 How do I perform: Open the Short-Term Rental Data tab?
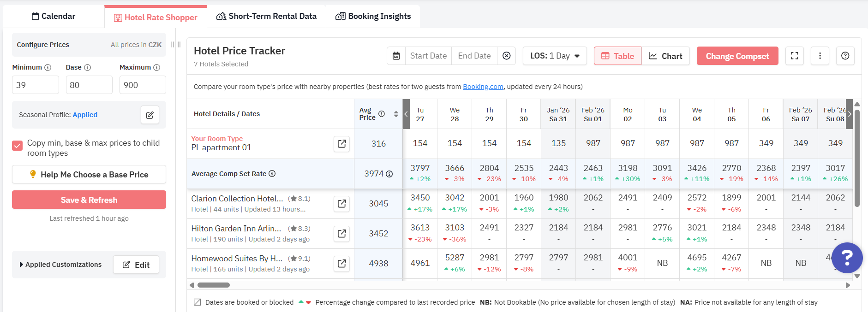(266, 17)
